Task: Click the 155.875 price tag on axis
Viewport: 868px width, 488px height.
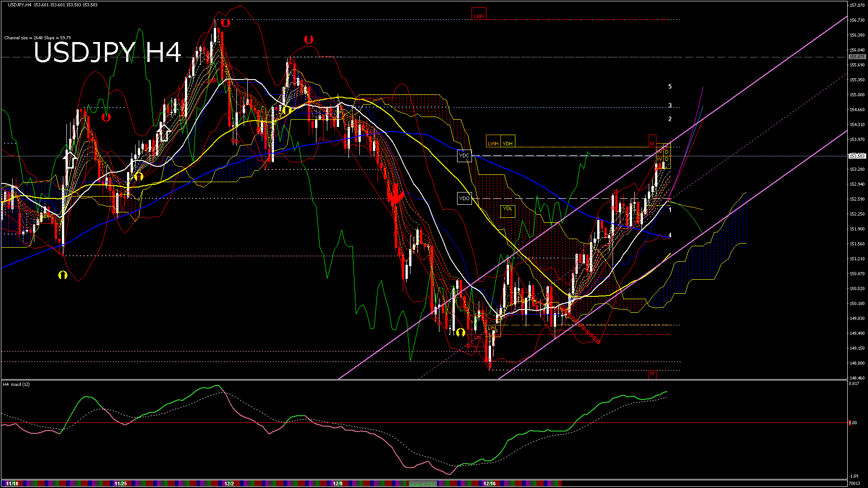Action: pos(857,57)
